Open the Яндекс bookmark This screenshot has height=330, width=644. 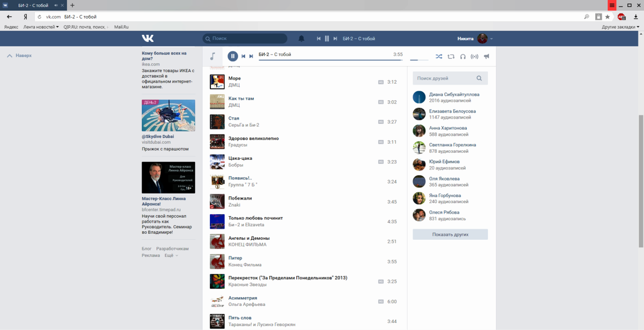(11, 26)
